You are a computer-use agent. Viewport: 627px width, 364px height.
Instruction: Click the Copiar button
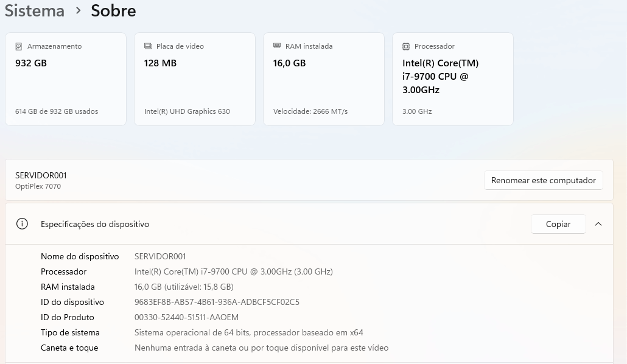[x=558, y=224]
